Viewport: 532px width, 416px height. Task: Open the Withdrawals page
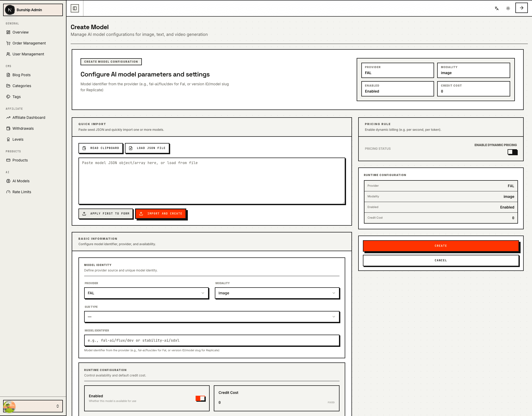coord(23,128)
